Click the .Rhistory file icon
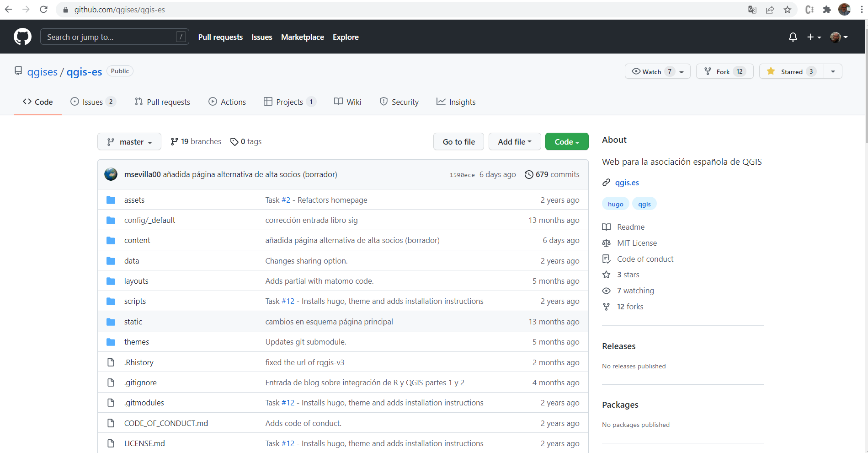 point(111,362)
